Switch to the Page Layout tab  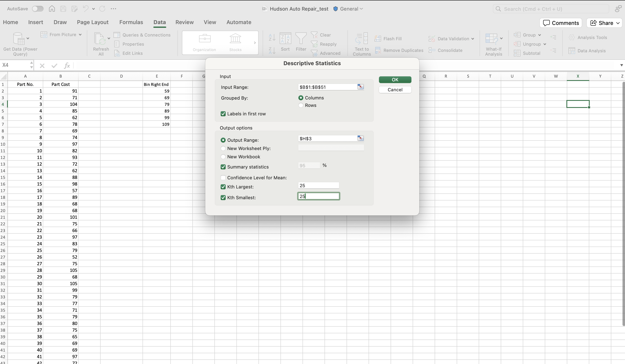pos(93,22)
